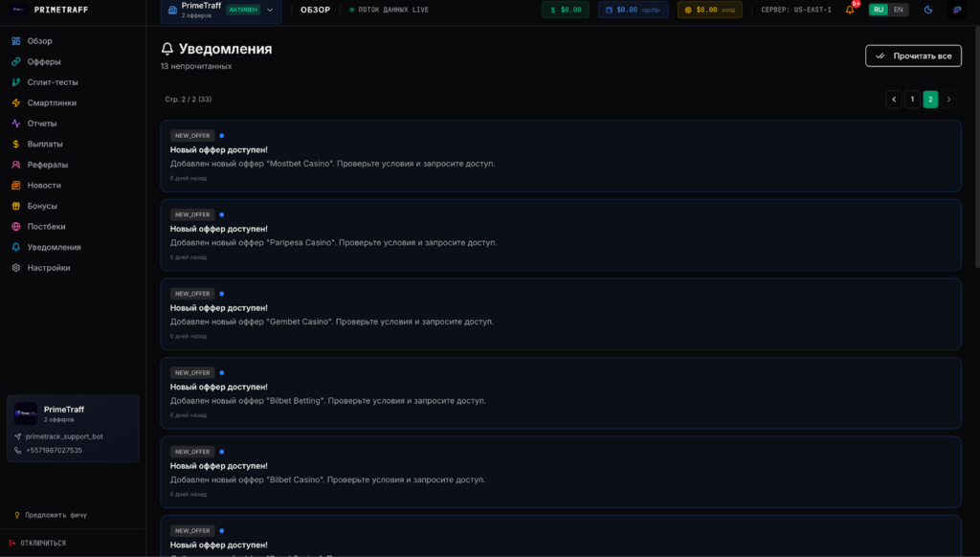The image size is (980, 557).
Task: Click unread dot on the Gembet Casino notification
Action: click(x=222, y=294)
